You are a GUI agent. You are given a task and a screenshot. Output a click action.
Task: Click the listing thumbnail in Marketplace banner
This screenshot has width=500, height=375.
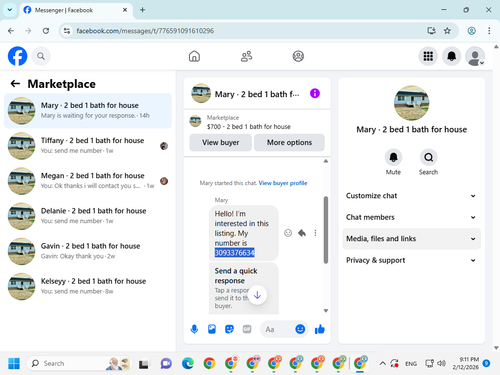point(195,121)
